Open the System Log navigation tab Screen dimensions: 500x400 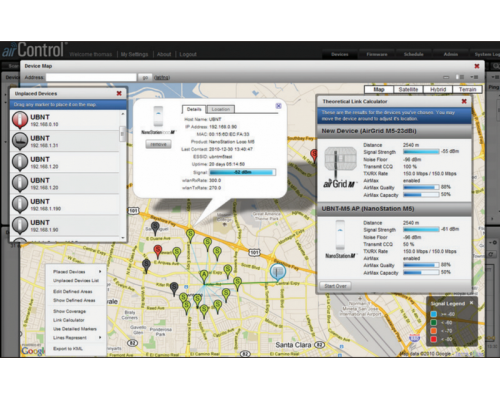click(x=487, y=54)
